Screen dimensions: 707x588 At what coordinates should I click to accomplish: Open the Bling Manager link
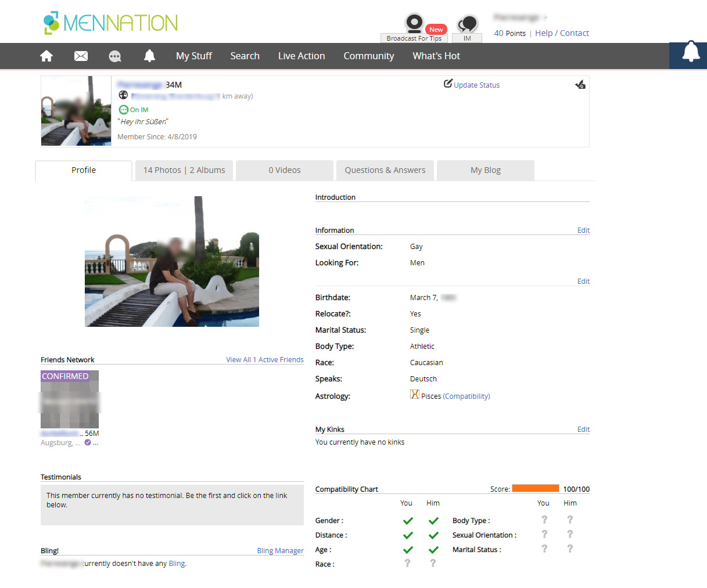(x=281, y=550)
